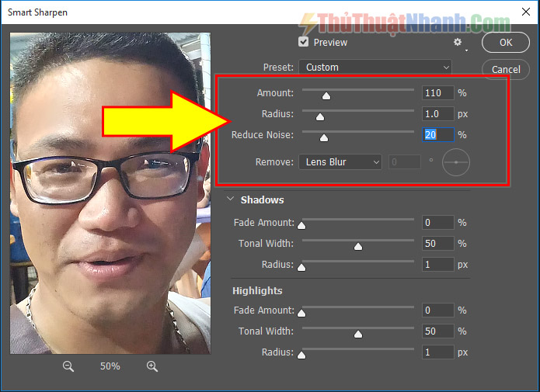540x392 pixels.
Task: Click the Reduce Noise field showing 20
Action: click(x=438, y=135)
